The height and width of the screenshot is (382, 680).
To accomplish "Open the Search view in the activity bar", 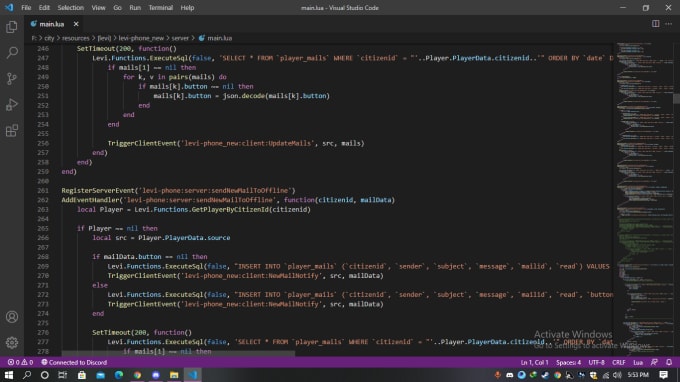I will coord(12,52).
